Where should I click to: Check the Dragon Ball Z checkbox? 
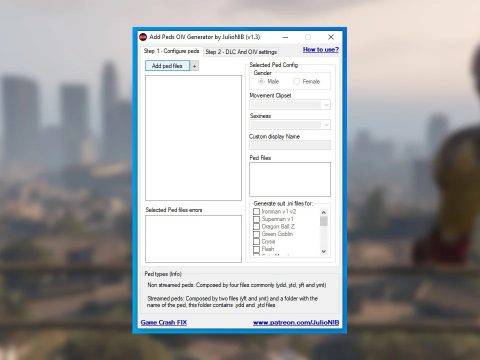tap(256, 227)
